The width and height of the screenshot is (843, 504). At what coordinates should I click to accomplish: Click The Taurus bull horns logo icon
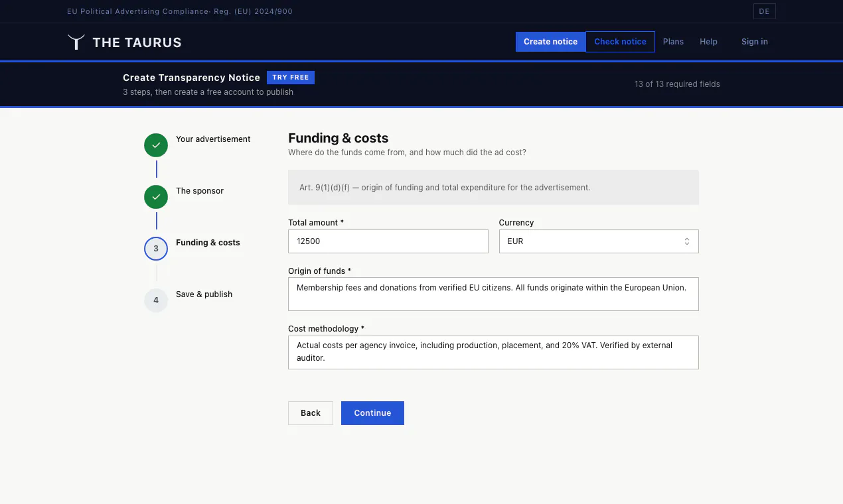pyautogui.click(x=76, y=42)
